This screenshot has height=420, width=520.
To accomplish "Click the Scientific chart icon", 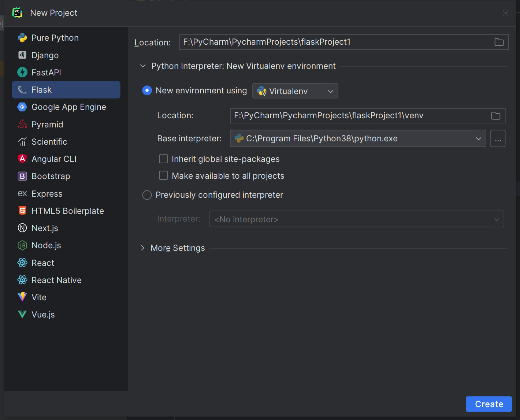I will click(22, 141).
